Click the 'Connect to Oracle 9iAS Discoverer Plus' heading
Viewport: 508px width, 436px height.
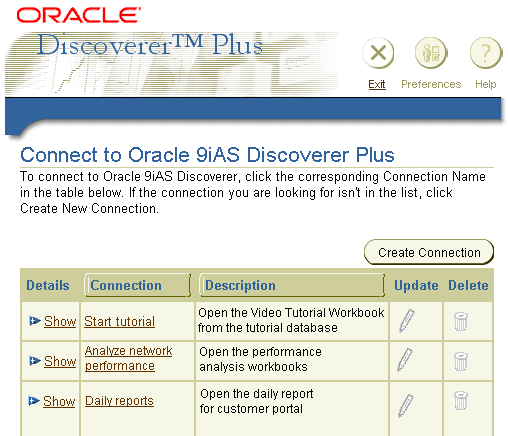click(207, 155)
